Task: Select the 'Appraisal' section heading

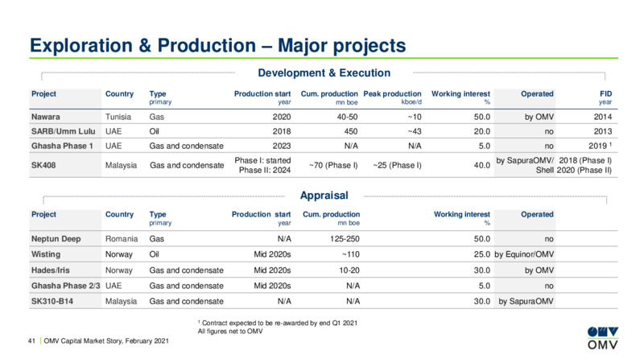Action: click(x=324, y=195)
